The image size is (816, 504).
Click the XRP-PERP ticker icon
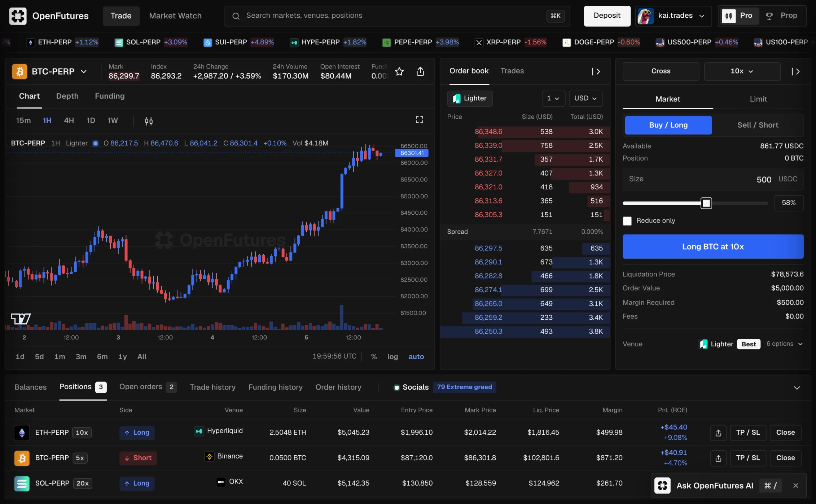tap(479, 43)
